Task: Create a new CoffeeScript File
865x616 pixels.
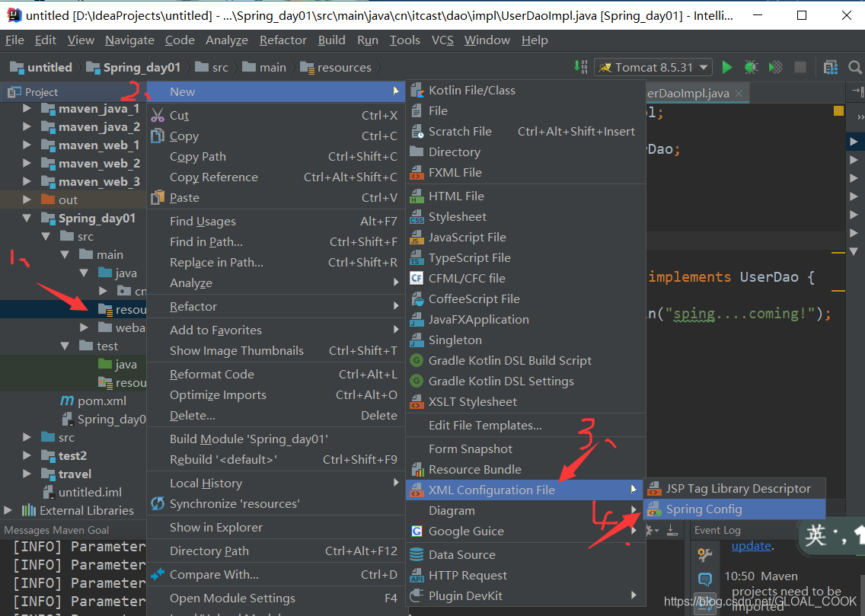Action: [x=525, y=299]
